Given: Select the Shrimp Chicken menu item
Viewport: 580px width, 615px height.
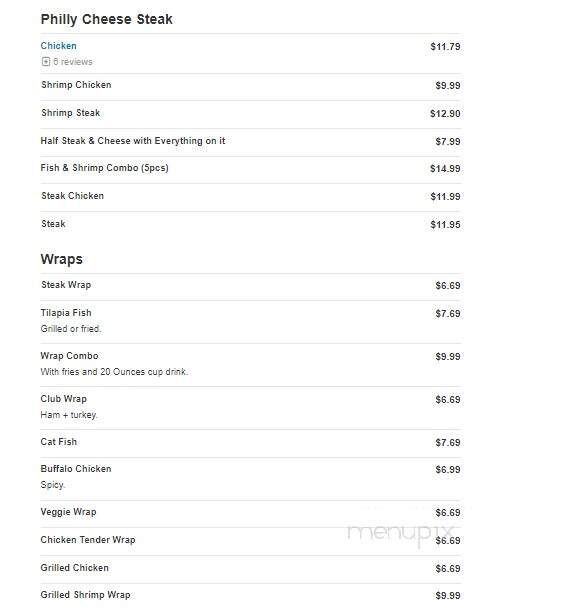Looking at the screenshot, I should click(x=76, y=85).
